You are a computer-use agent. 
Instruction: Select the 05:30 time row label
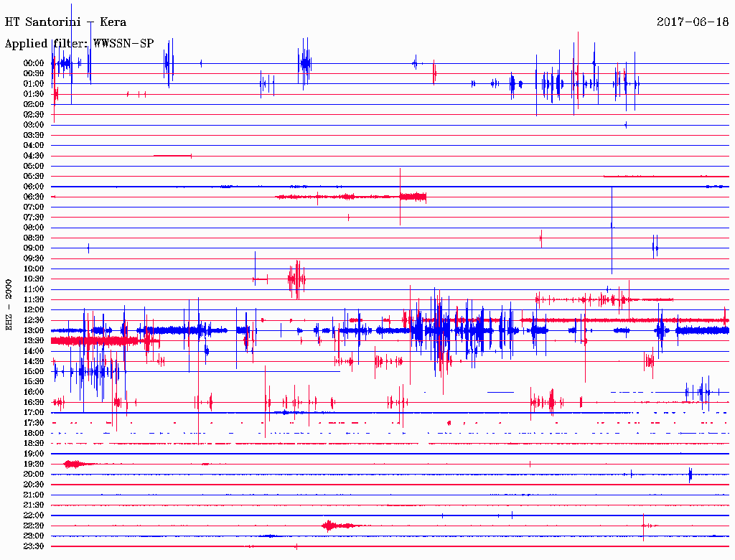[34, 177]
